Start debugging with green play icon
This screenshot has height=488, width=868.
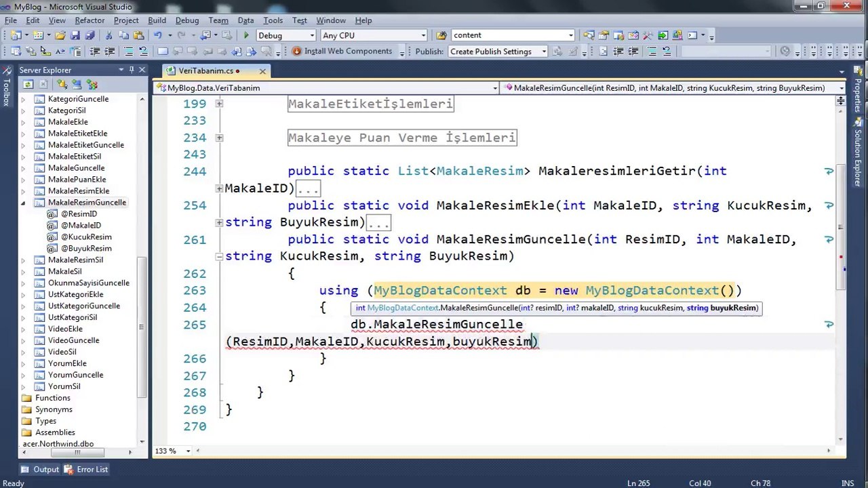[x=245, y=35]
